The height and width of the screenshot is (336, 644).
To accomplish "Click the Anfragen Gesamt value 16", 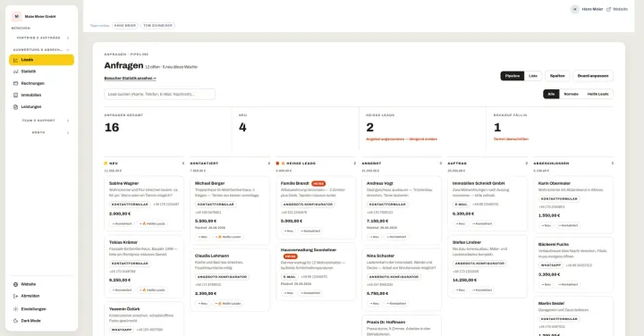I will (112, 128).
